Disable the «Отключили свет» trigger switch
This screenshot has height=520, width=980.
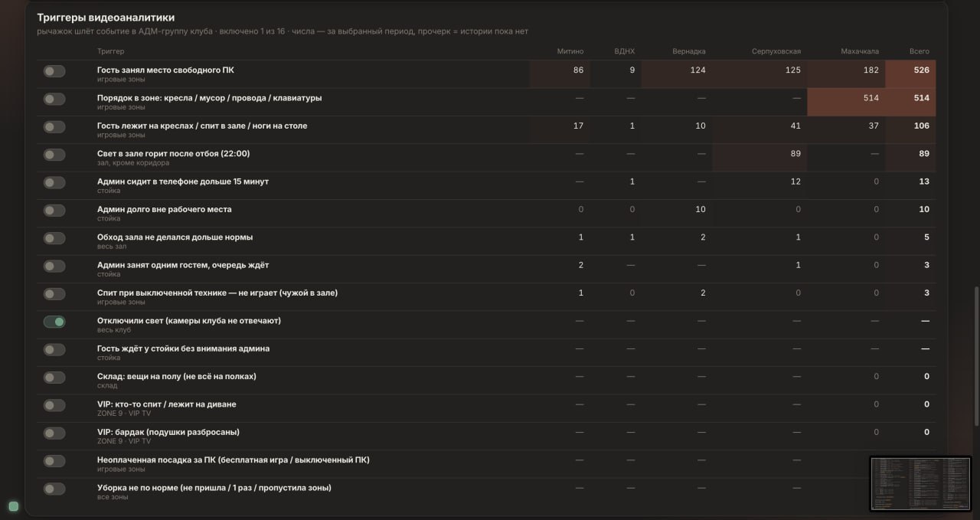[54, 322]
